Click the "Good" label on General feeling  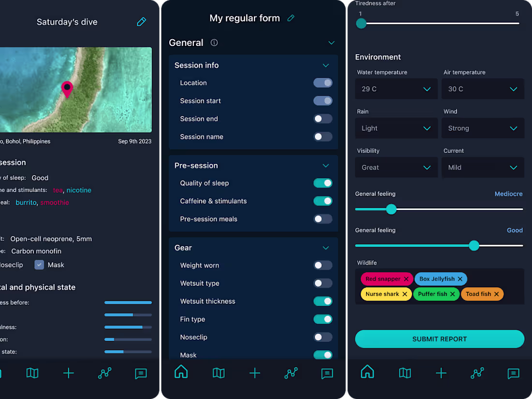(515, 230)
